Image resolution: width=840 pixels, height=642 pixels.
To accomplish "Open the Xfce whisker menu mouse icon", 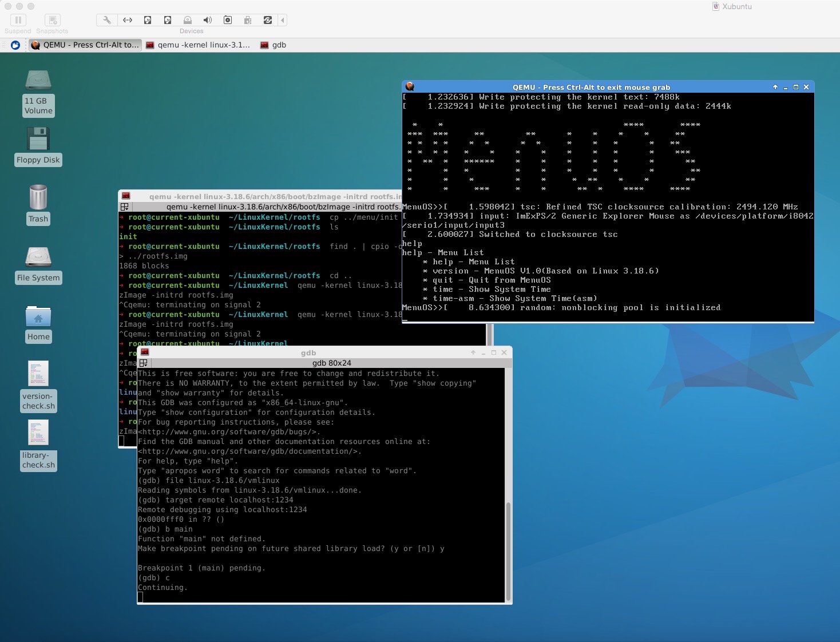I will [15, 45].
